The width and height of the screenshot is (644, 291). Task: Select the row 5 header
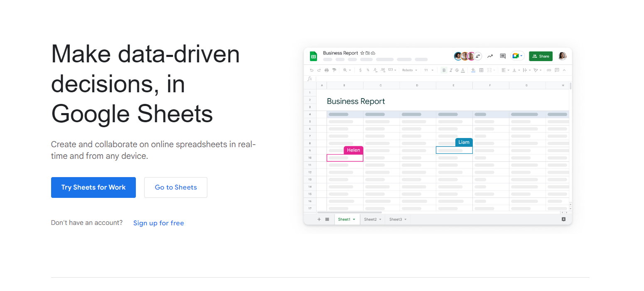tap(310, 122)
